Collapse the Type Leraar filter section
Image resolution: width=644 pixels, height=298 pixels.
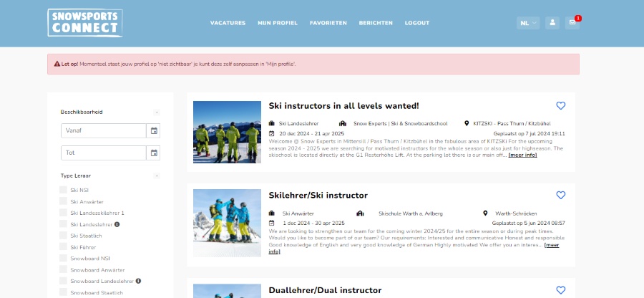click(157, 176)
